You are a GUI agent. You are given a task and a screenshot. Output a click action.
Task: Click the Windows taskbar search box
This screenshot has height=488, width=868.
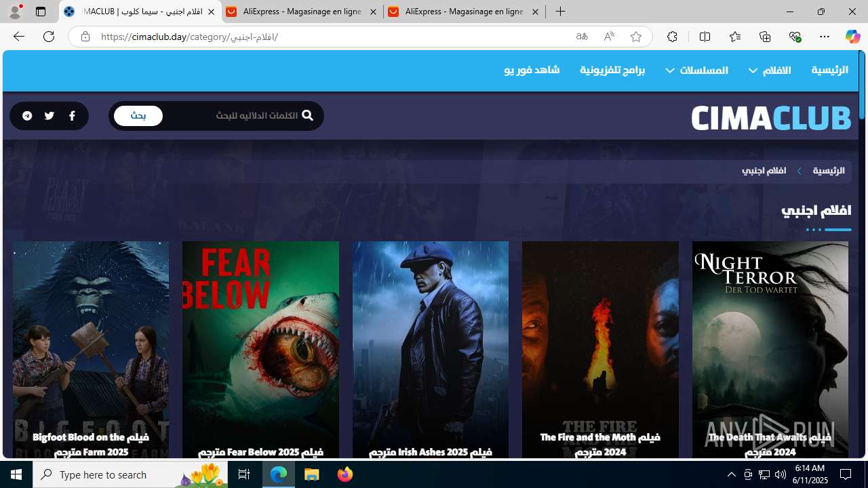click(130, 474)
